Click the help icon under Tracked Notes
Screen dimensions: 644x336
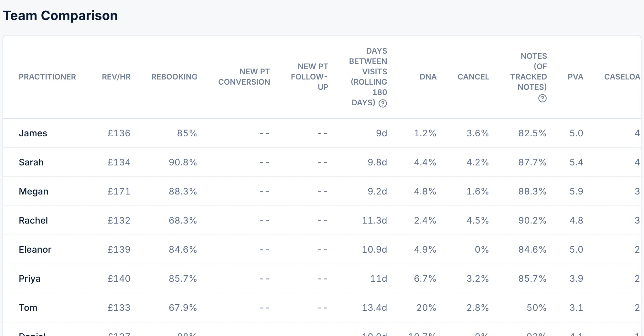542,98
